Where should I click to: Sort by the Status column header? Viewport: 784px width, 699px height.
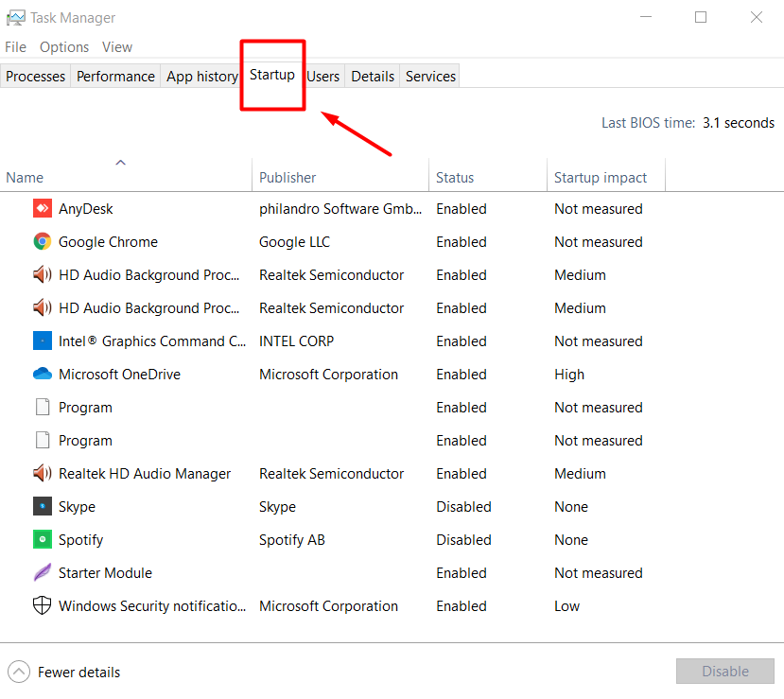click(x=488, y=177)
